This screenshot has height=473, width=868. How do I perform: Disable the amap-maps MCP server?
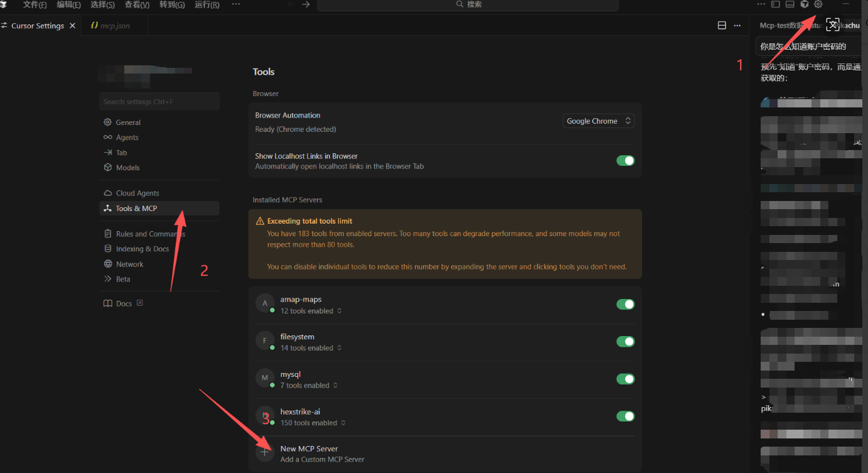coord(625,305)
